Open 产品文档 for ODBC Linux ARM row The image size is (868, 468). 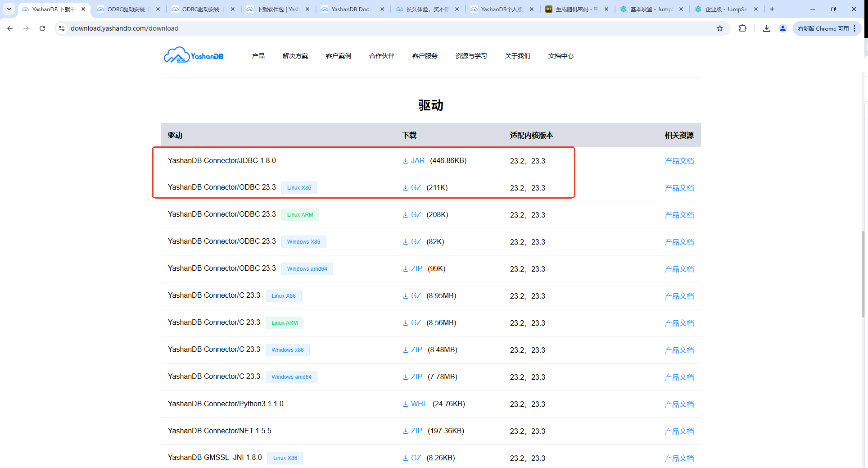[679, 215]
